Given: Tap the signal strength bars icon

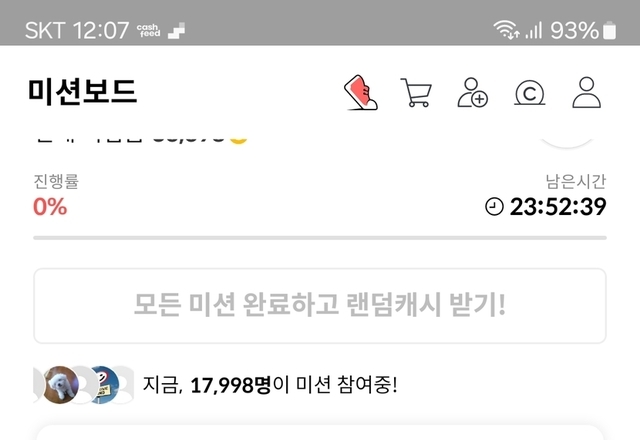Looking at the screenshot, I should 533,31.
